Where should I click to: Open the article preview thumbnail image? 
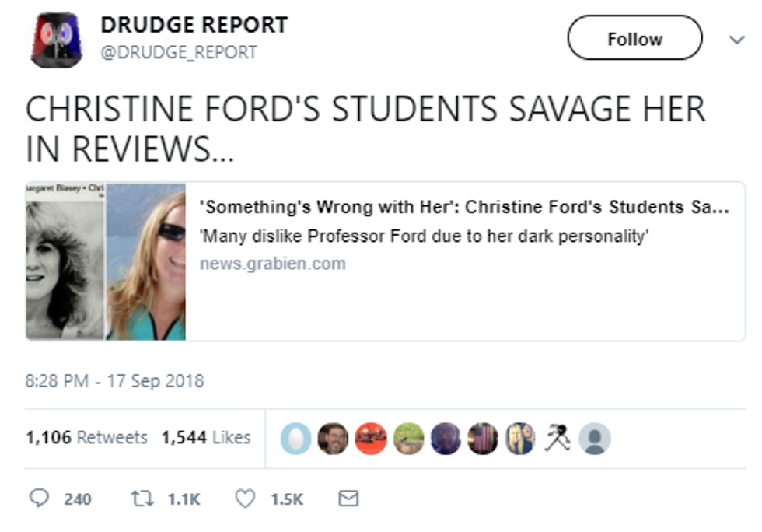(x=106, y=261)
